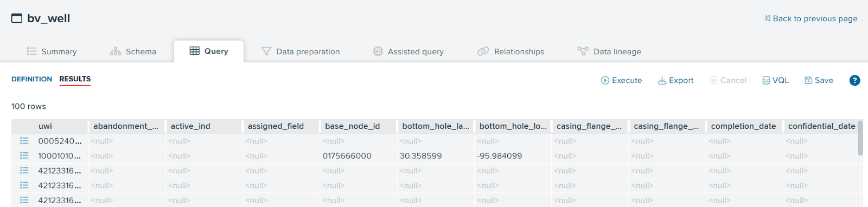Image resolution: width=868 pixels, height=207 pixels.
Task: Click the results table vertical scrollbar
Action: (860, 138)
